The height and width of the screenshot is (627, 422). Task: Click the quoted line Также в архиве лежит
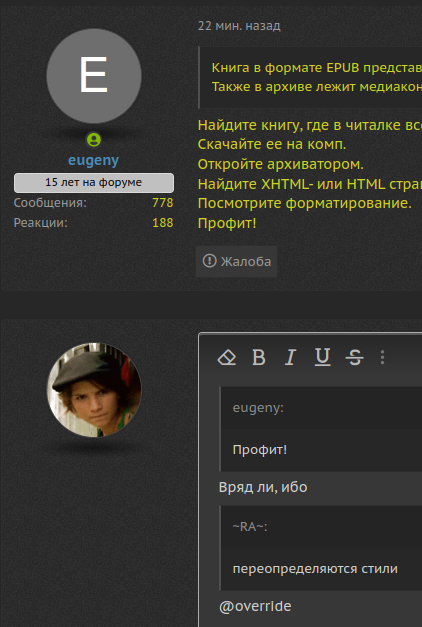point(316,87)
